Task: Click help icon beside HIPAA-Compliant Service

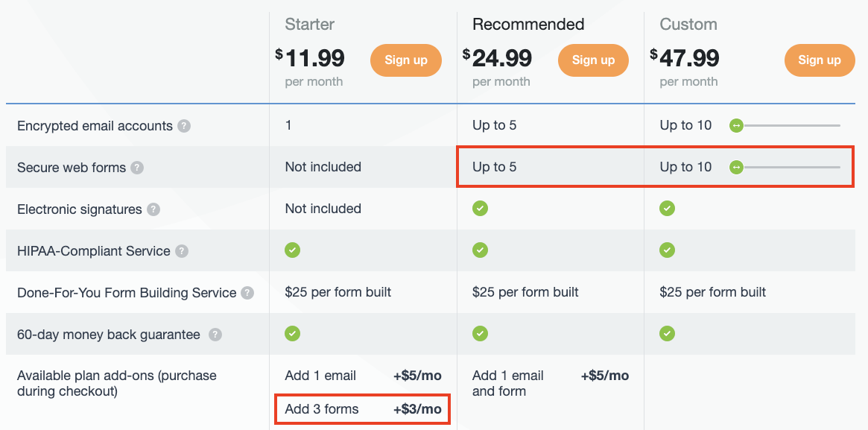Action: pyautogui.click(x=182, y=251)
